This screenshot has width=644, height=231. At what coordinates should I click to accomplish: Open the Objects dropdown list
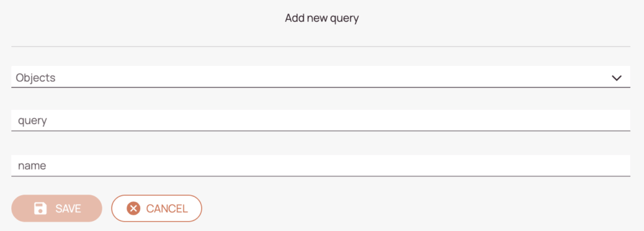pos(321,77)
